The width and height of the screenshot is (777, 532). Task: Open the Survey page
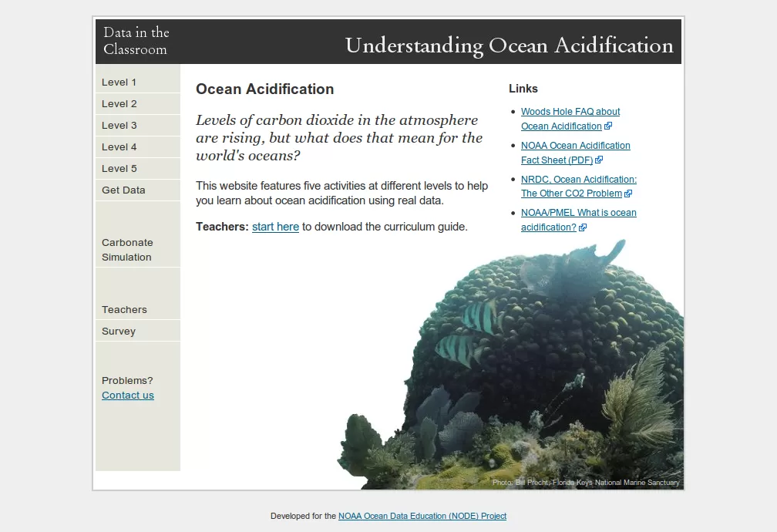(119, 332)
